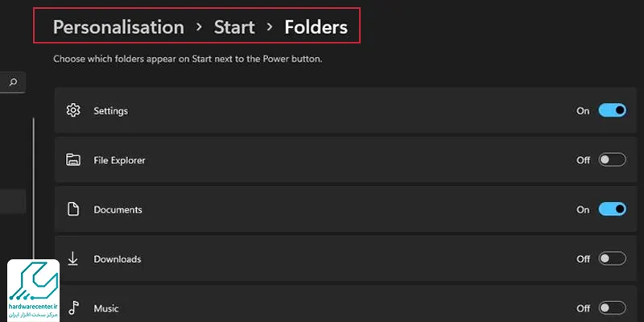Select the Music row label

106,308
